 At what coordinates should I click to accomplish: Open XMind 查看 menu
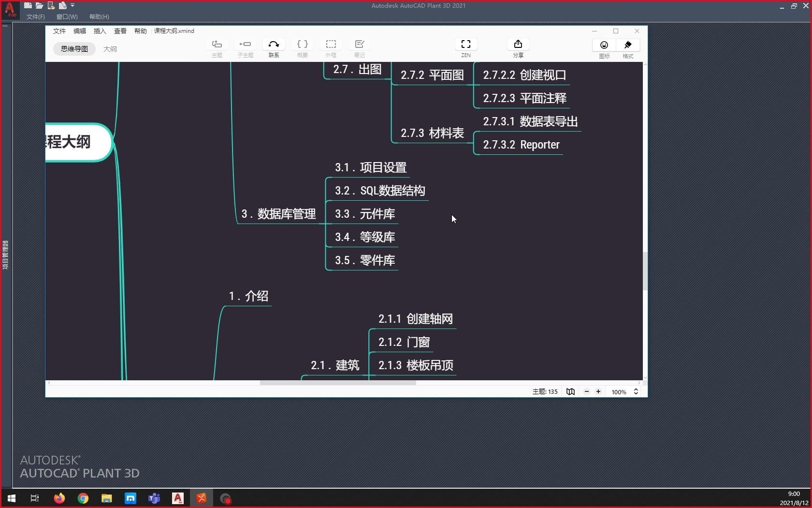click(x=120, y=31)
